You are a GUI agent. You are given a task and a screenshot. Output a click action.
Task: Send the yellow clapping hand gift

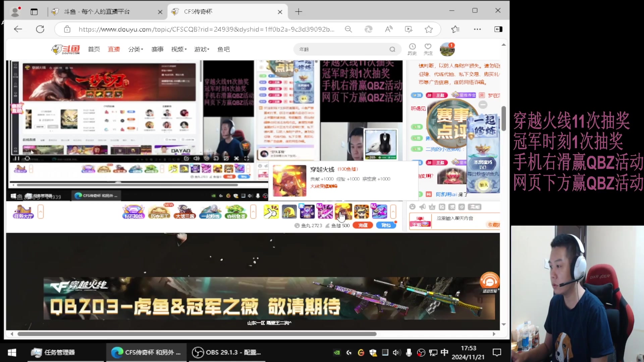(x=271, y=212)
